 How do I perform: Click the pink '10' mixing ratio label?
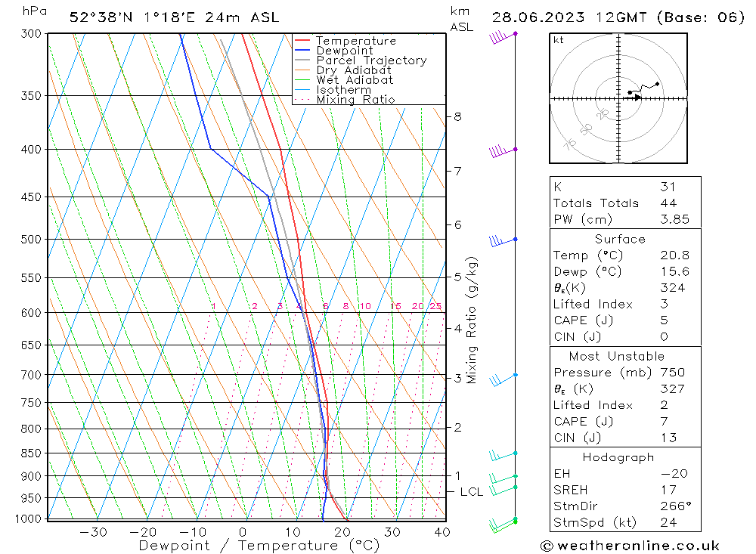[365, 306]
